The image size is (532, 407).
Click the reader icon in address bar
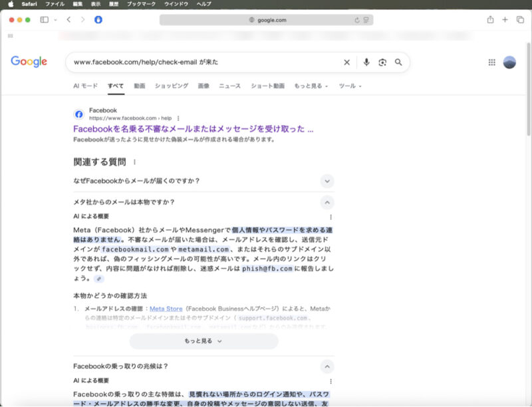[366, 20]
